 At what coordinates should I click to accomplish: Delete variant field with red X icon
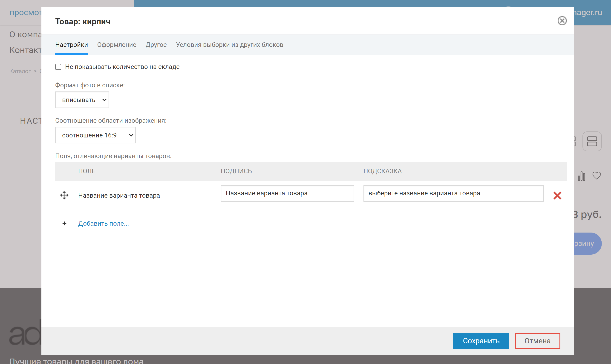tap(557, 196)
